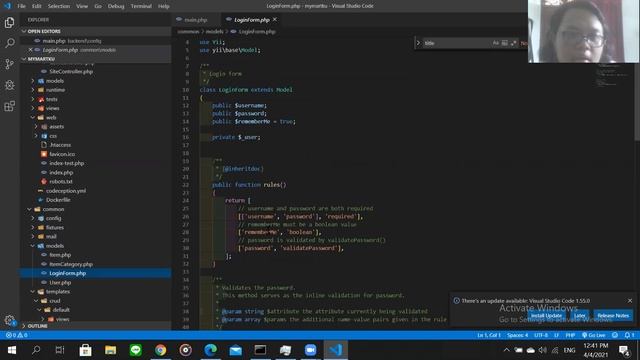Open Release Notes from update notification
Viewport: 640px width, 360px height.
(613, 316)
